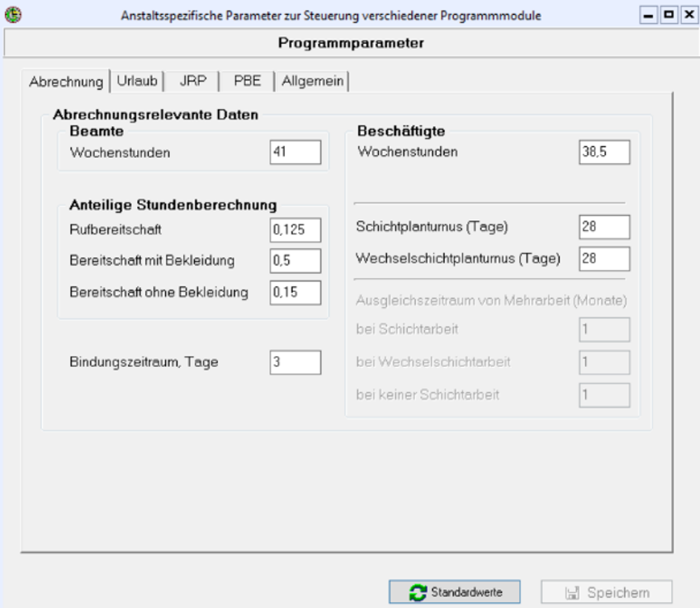Select the PBE tab
The image size is (700, 608).
point(248,81)
